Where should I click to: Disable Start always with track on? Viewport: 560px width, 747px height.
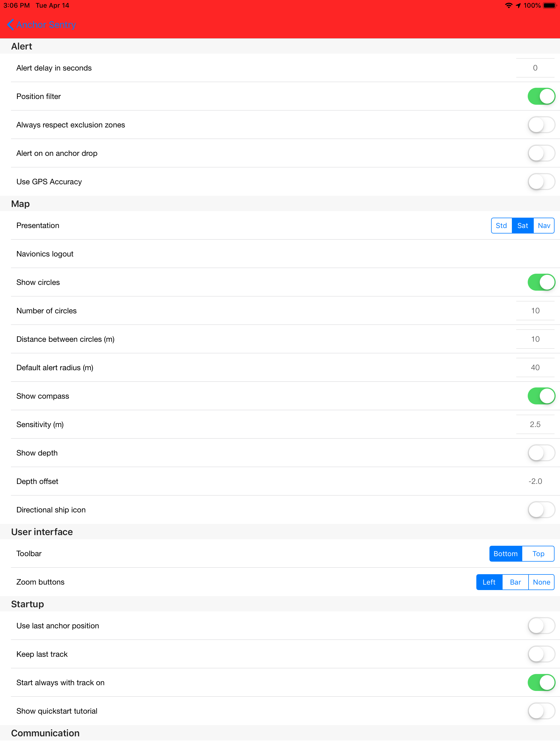pyautogui.click(x=541, y=682)
